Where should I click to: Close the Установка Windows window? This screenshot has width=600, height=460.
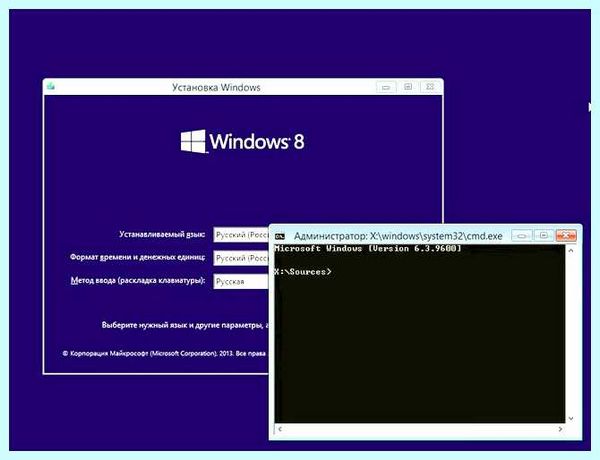430,87
